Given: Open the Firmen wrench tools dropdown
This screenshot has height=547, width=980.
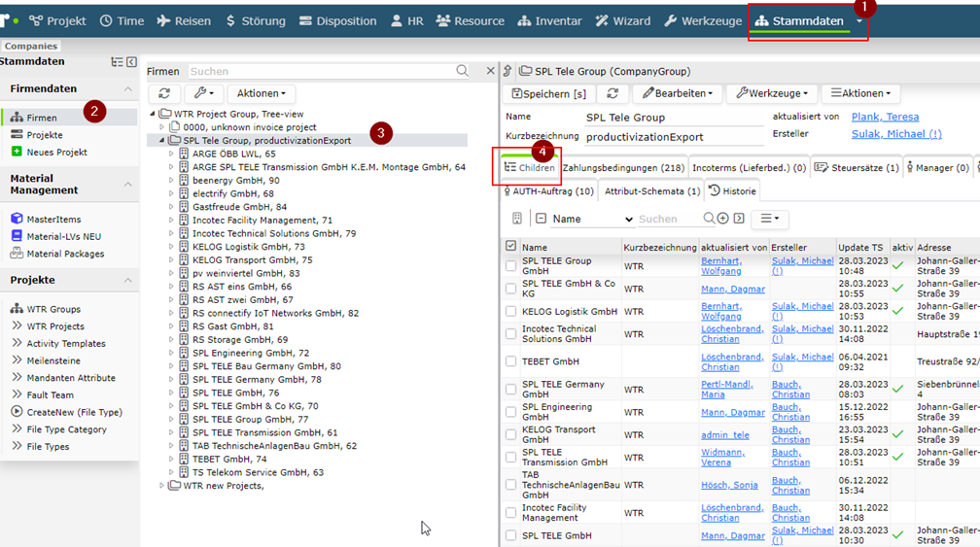Looking at the screenshot, I should pos(204,93).
